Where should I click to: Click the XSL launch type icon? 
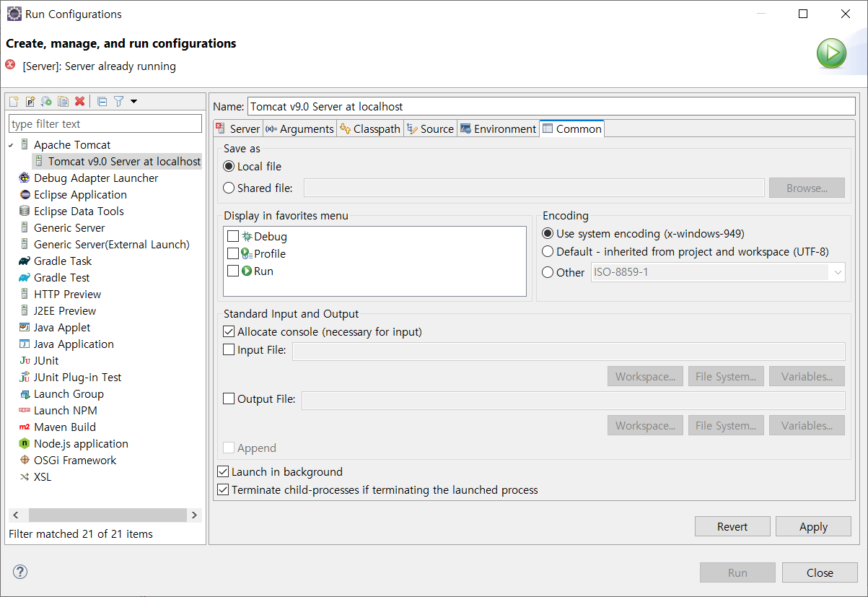click(x=25, y=476)
